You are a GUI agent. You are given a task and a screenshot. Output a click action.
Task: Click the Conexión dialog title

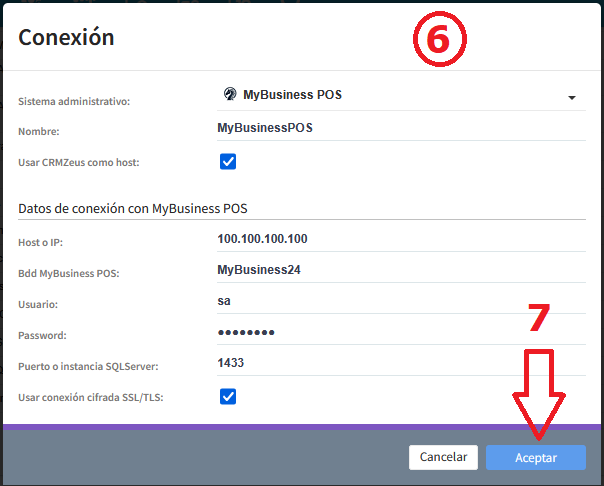click(x=66, y=38)
